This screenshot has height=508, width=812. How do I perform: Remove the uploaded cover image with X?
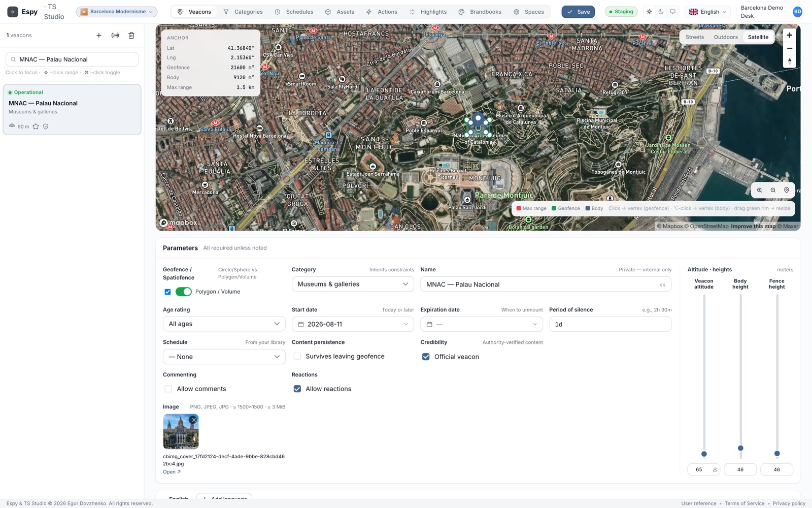point(193,420)
